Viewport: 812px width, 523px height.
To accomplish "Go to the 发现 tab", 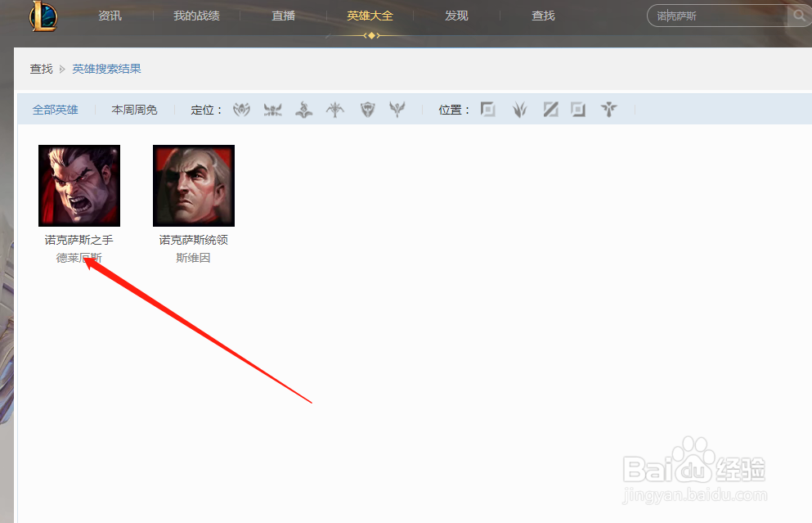I will [456, 16].
